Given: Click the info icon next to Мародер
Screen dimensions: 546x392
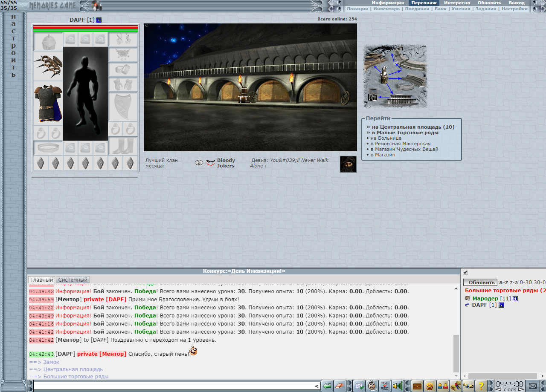Looking at the screenshot, I should (515, 299).
